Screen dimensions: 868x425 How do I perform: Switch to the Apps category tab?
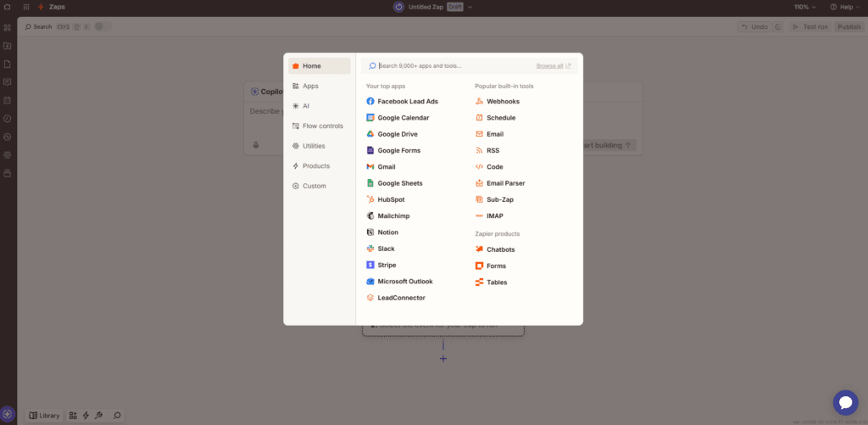[320, 86]
